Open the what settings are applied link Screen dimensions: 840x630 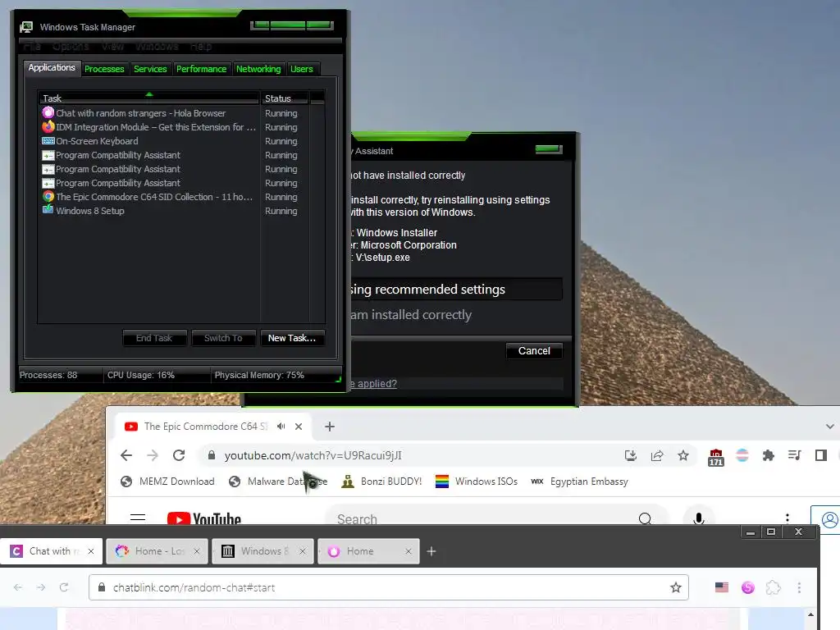[x=374, y=384]
